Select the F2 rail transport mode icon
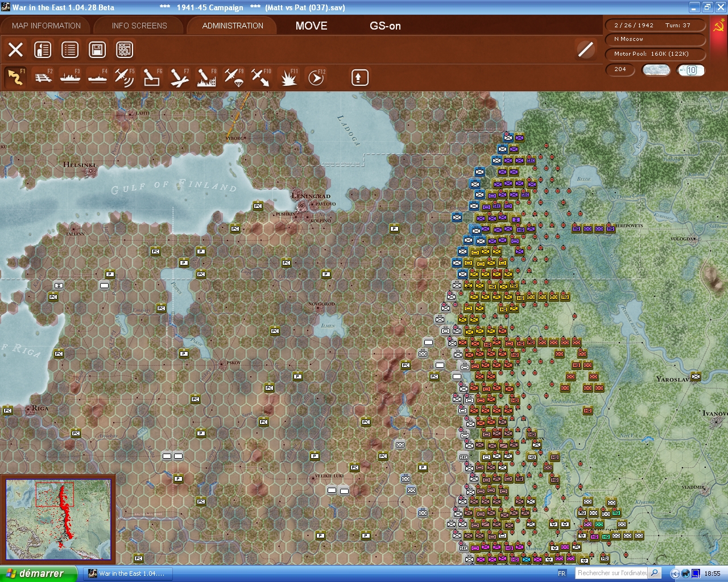This screenshot has height=582, width=728. [x=43, y=77]
